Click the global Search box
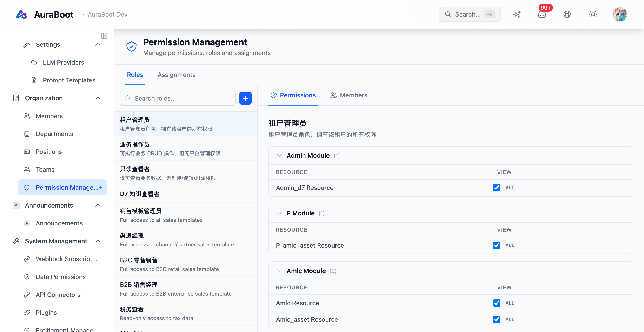This screenshot has height=332, width=644. click(x=470, y=14)
